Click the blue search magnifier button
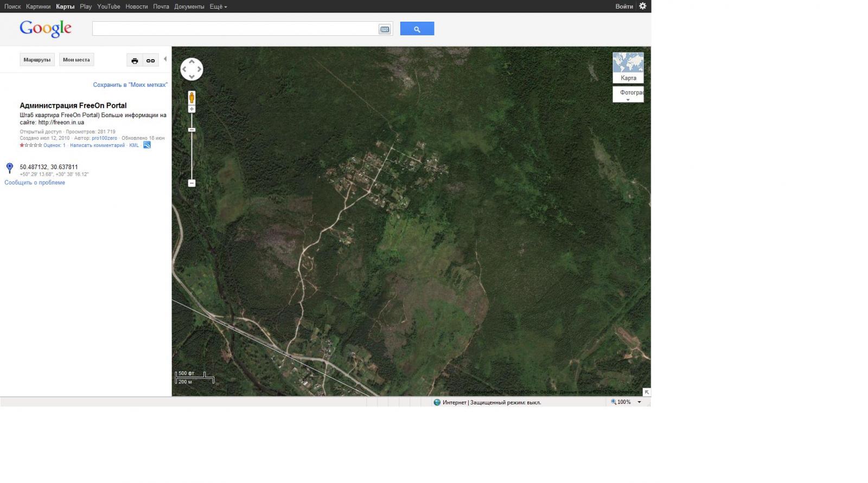Viewport: 868px width, 483px height. tap(417, 29)
